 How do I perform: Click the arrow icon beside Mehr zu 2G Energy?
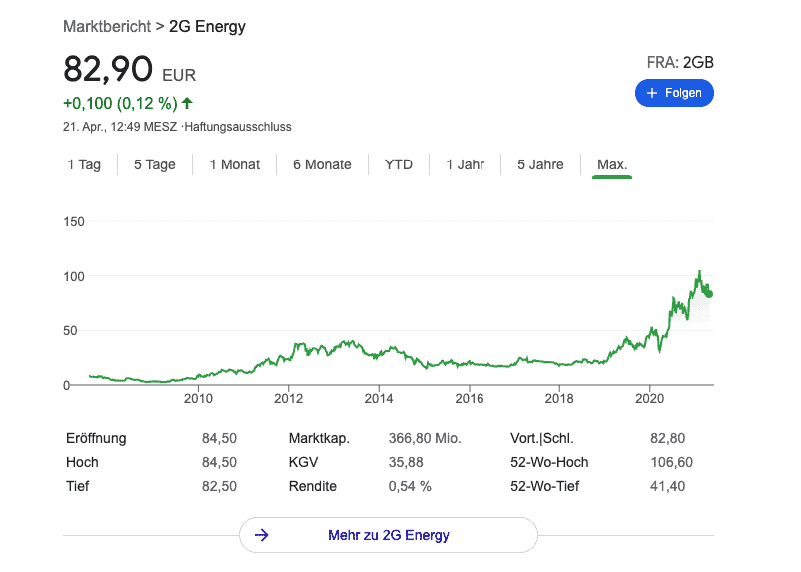tap(262, 535)
